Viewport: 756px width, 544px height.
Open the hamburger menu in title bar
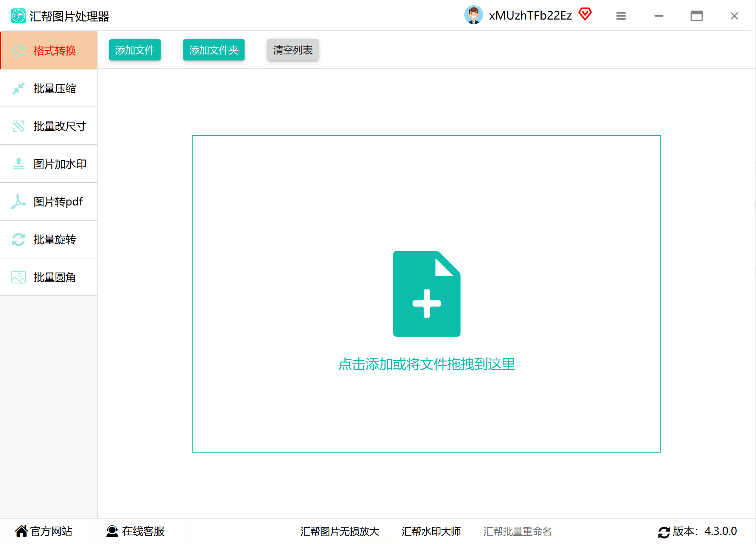click(621, 16)
